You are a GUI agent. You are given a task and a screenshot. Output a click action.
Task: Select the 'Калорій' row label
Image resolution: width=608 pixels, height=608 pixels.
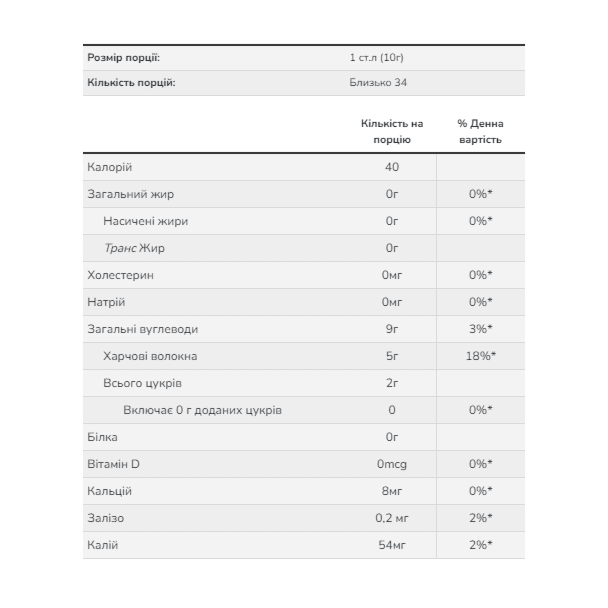(110, 167)
